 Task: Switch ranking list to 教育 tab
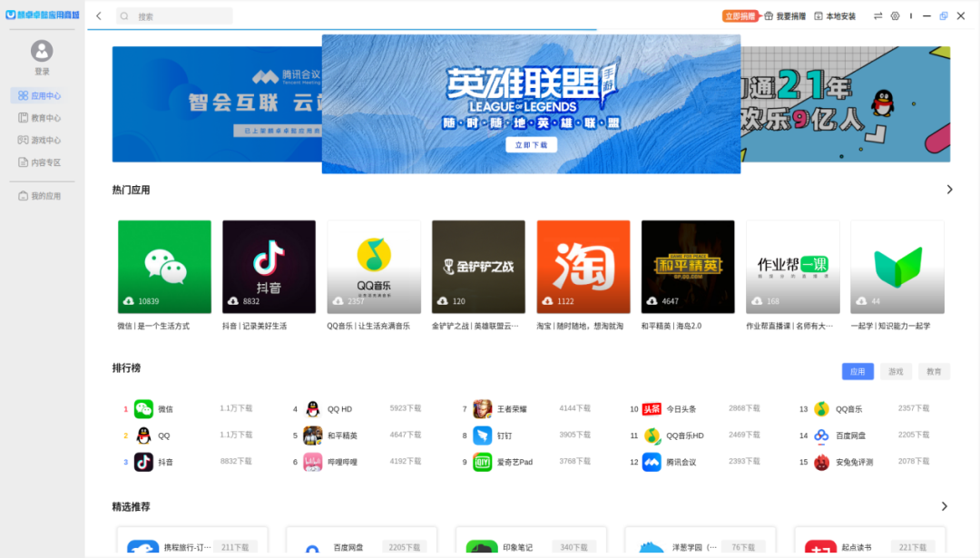pos(934,372)
